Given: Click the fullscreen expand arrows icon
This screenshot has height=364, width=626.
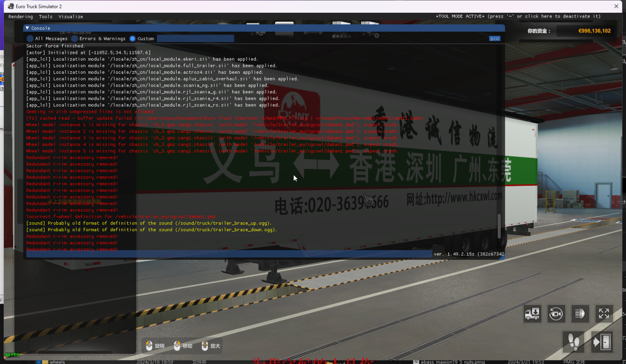Looking at the screenshot, I should click(x=604, y=314).
